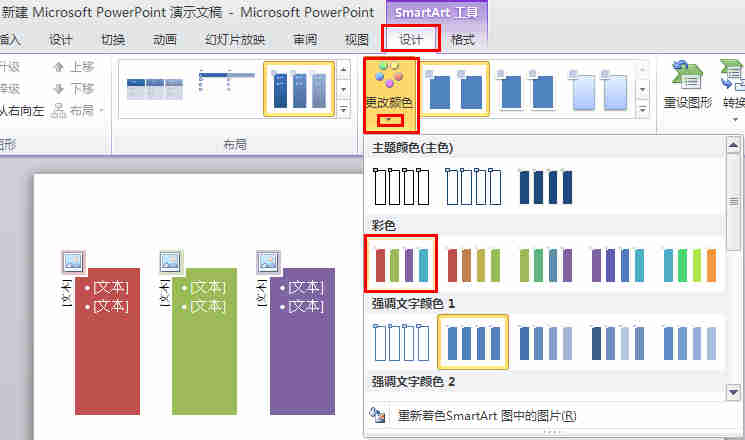Image resolution: width=745 pixels, height=440 pixels.
Task: Choose third accent 1 gradient option
Action: point(545,342)
